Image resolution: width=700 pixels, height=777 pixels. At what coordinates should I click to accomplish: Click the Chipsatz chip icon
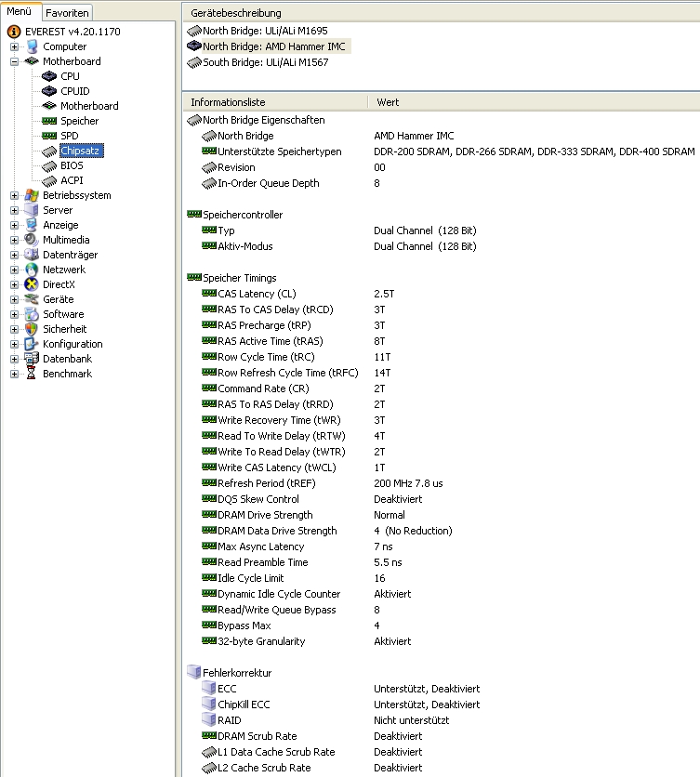tap(49, 151)
